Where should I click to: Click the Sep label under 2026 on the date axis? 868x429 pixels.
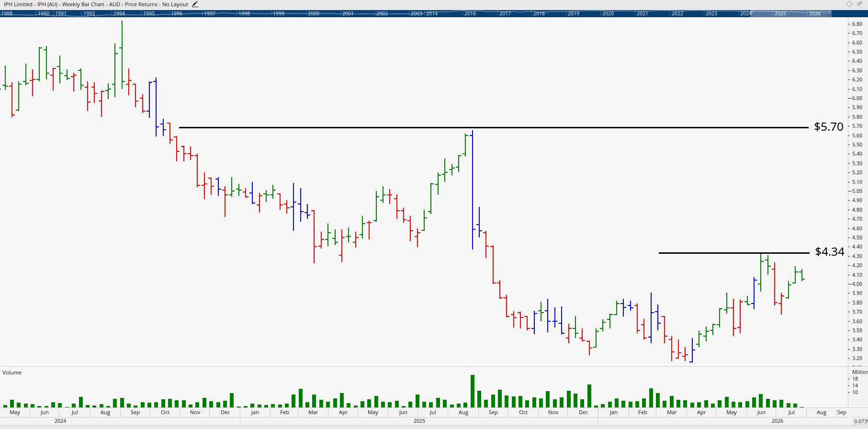(842, 412)
